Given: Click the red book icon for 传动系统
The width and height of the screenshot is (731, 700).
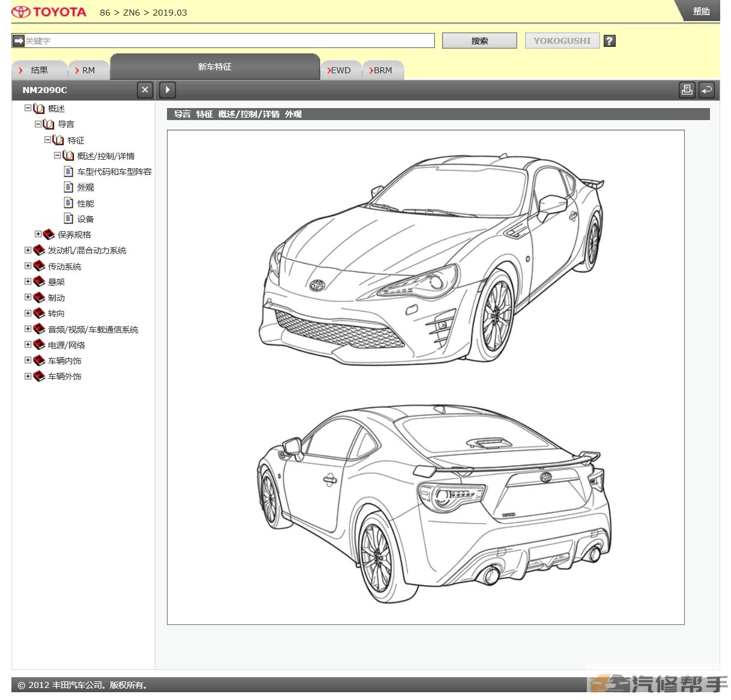Looking at the screenshot, I should (x=39, y=266).
